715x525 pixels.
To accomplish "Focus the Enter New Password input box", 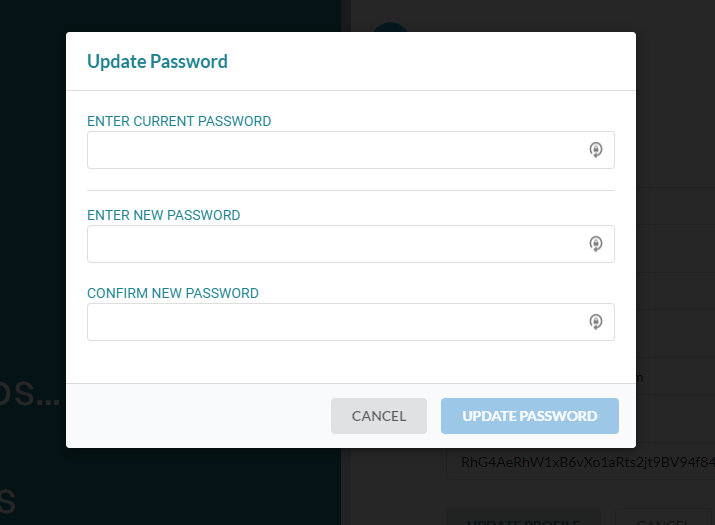I will [351, 244].
